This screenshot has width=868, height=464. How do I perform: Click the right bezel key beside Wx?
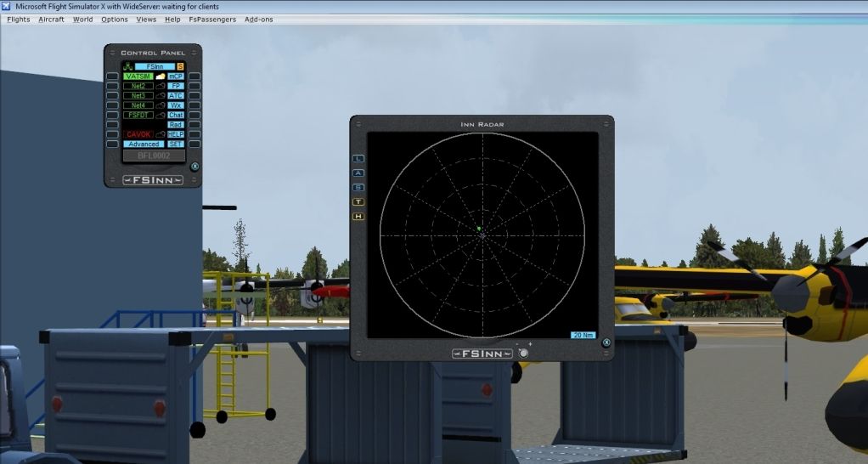pyautogui.click(x=194, y=105)
